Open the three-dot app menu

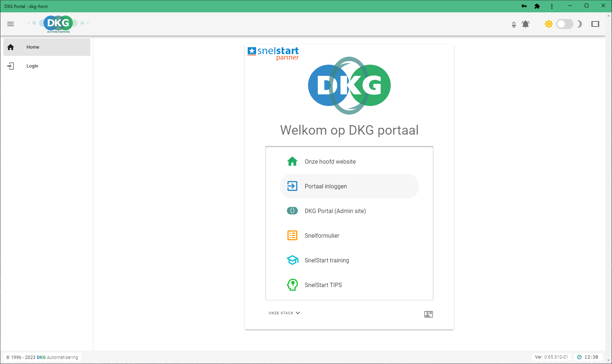tap(552, 6)
